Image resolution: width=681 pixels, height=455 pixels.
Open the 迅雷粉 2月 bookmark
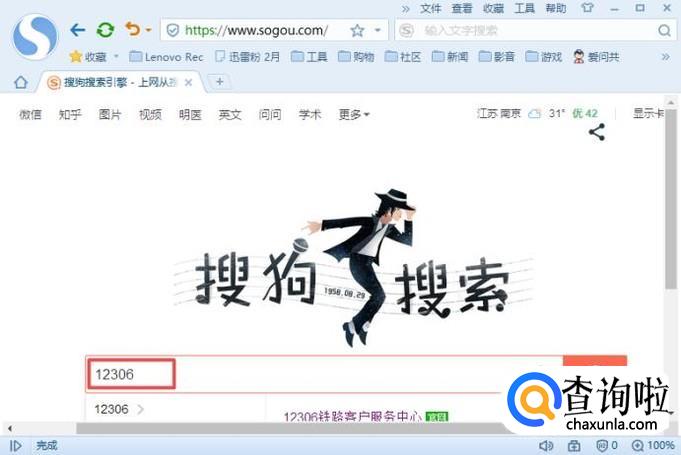[248, 57]
